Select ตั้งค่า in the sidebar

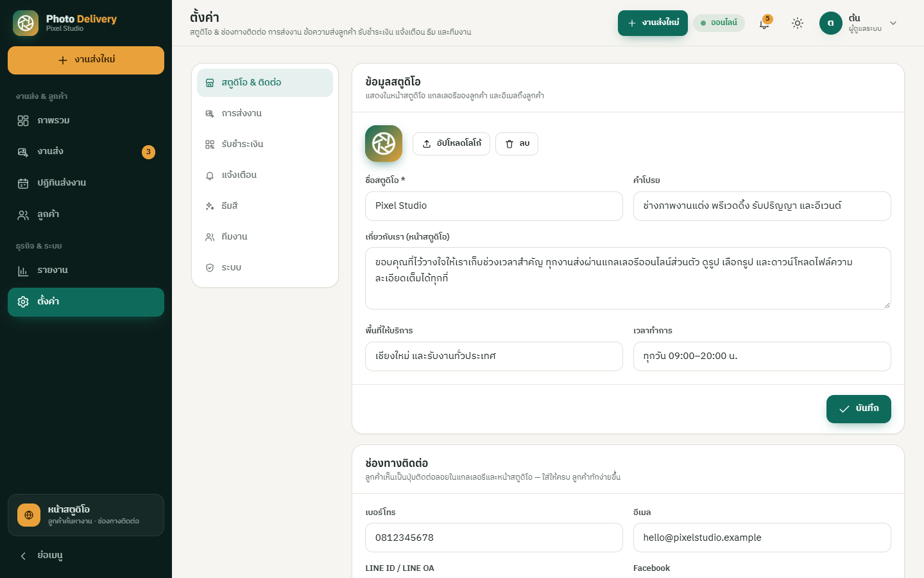tap(86, 302)
